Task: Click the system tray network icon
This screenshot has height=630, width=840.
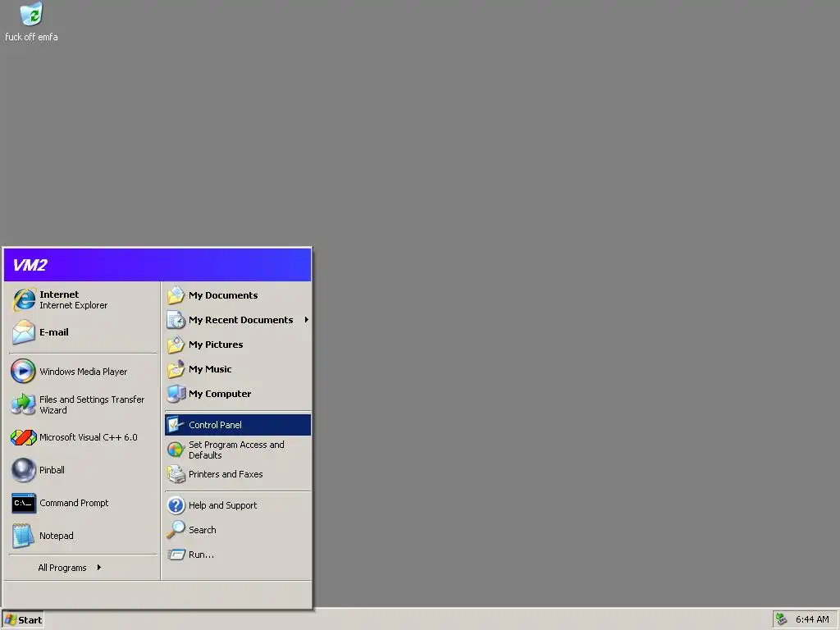Action: click(x=782, y=619)
